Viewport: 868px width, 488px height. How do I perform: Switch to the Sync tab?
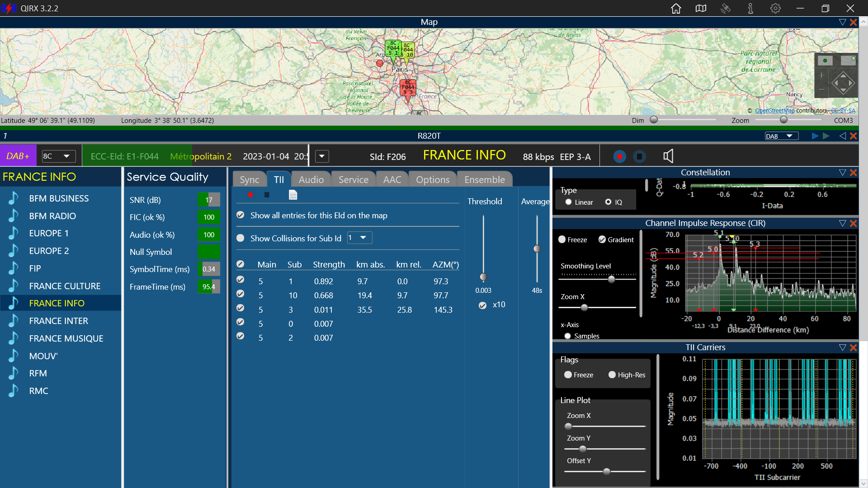pyautogui.click(x=250, y=179)
